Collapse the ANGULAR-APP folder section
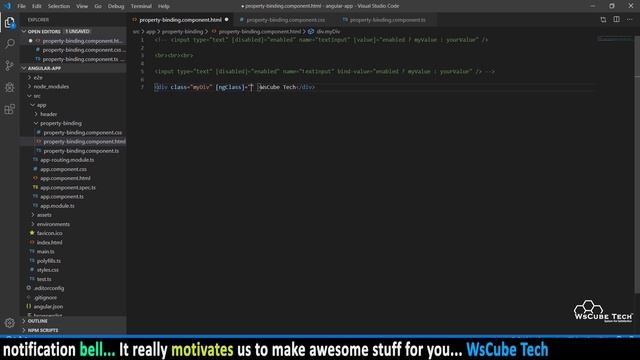Screen dimensions: 640x360 [73, 68]
